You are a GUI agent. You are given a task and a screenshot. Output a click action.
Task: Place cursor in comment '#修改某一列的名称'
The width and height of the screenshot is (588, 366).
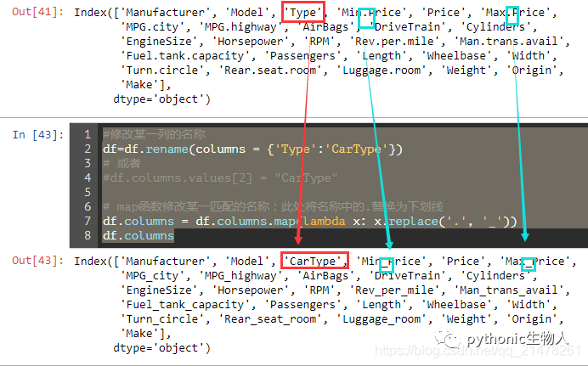tap(154, 134)
